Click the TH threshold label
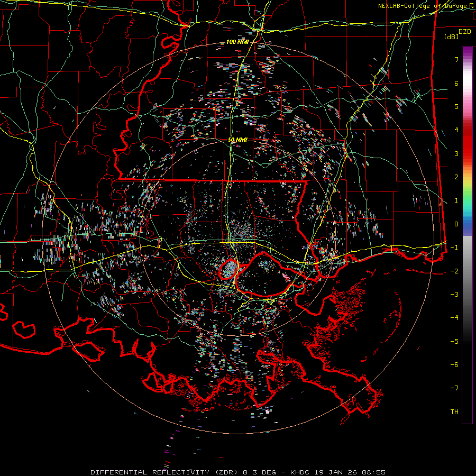 coord(454,411)
